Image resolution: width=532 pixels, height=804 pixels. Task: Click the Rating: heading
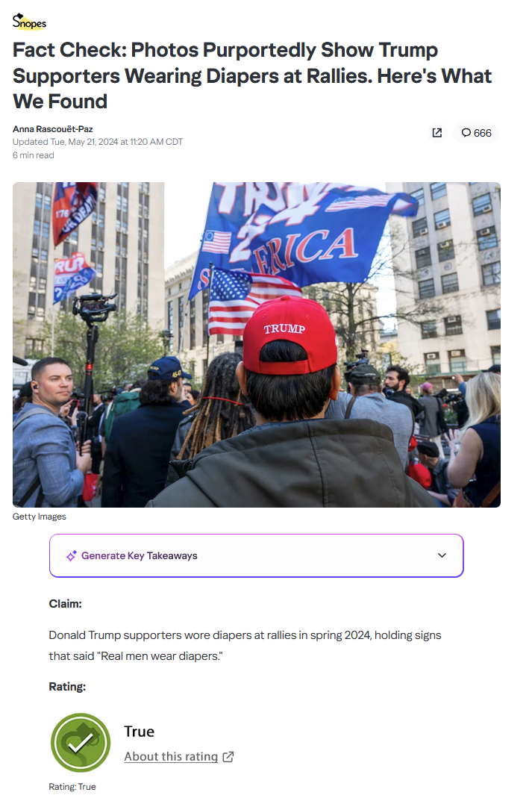[x=67, y=687]
